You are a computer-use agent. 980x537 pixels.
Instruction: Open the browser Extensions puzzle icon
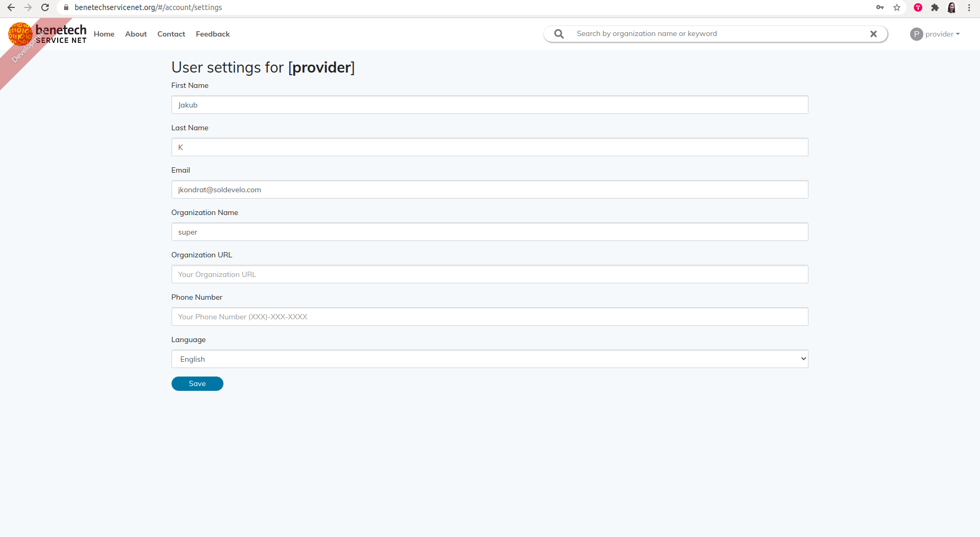tap(935, 7)
